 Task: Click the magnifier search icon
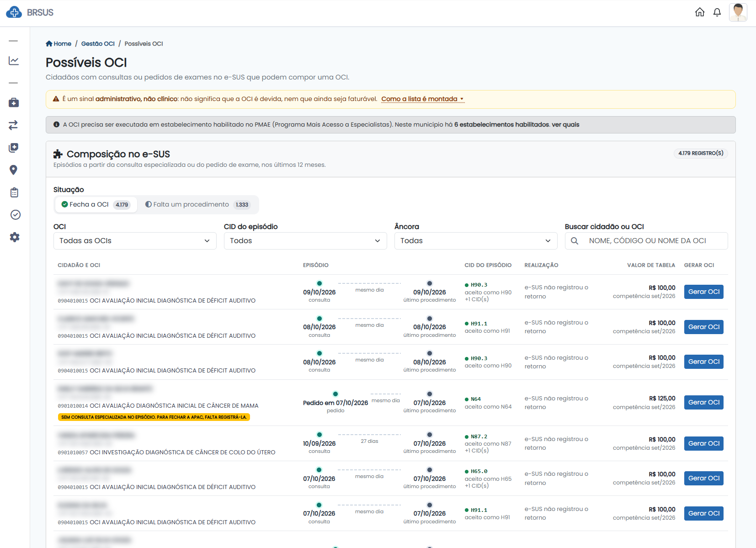click(x=575, y=241)
